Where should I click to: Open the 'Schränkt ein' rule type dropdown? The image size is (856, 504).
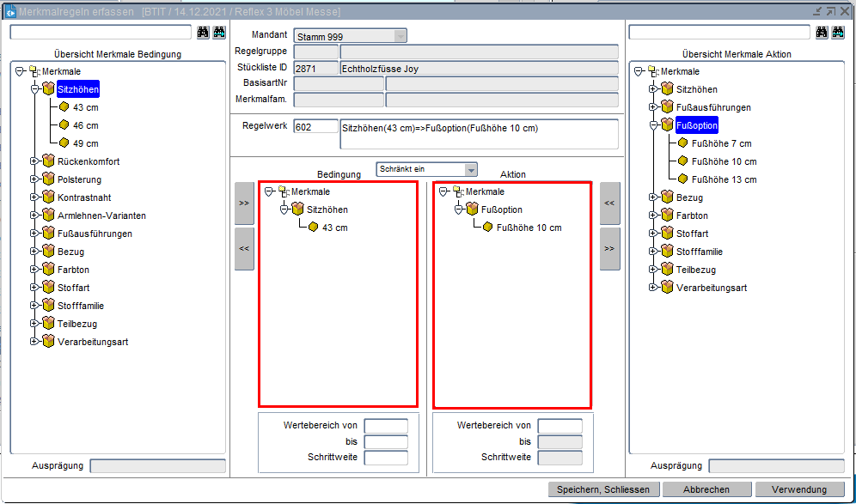point(470,169)
